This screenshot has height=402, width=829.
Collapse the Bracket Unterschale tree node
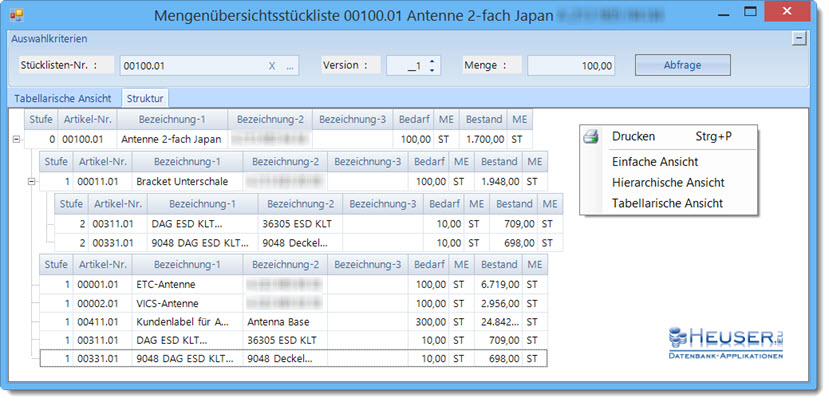click(31, 182)
